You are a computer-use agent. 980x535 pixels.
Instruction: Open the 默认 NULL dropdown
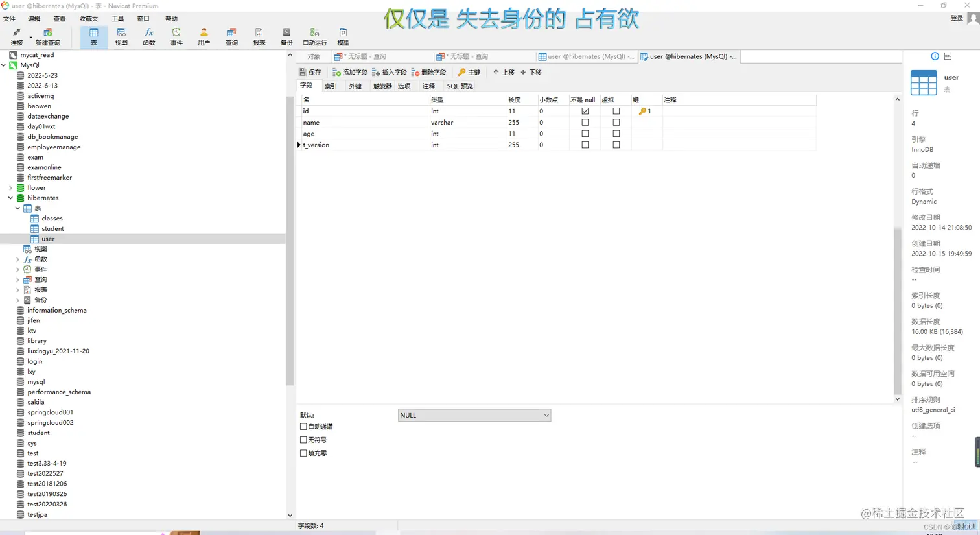[474, 415]
